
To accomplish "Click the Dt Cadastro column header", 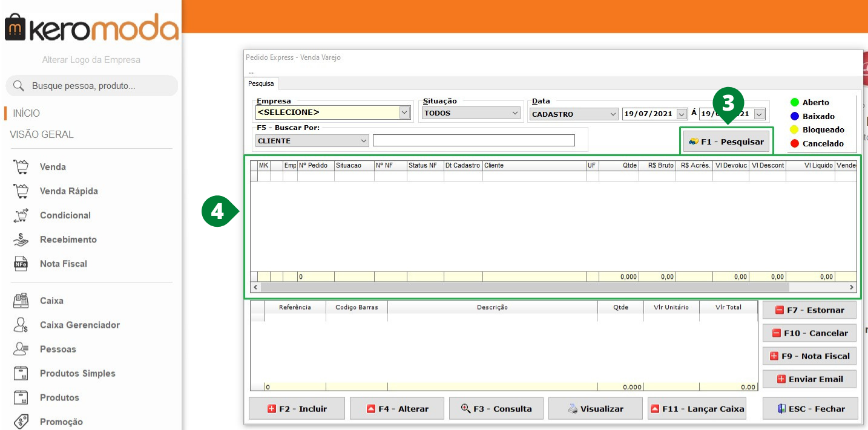I will tap(463, 165).
